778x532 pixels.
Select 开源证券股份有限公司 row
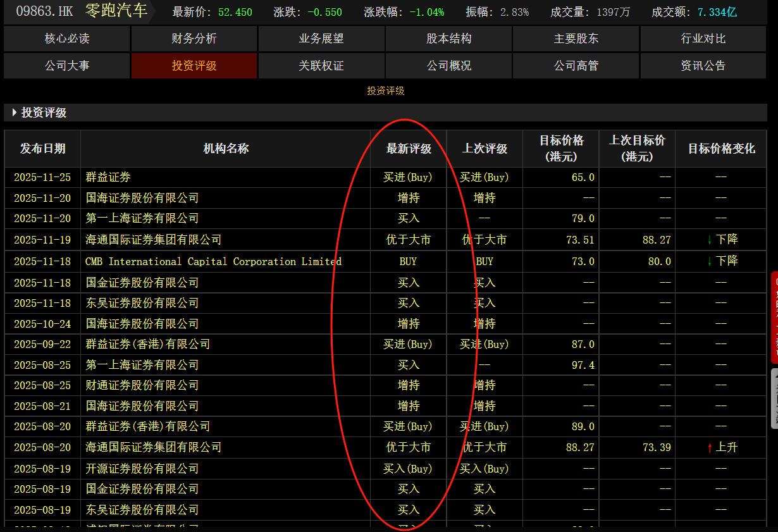coord(386,469)
